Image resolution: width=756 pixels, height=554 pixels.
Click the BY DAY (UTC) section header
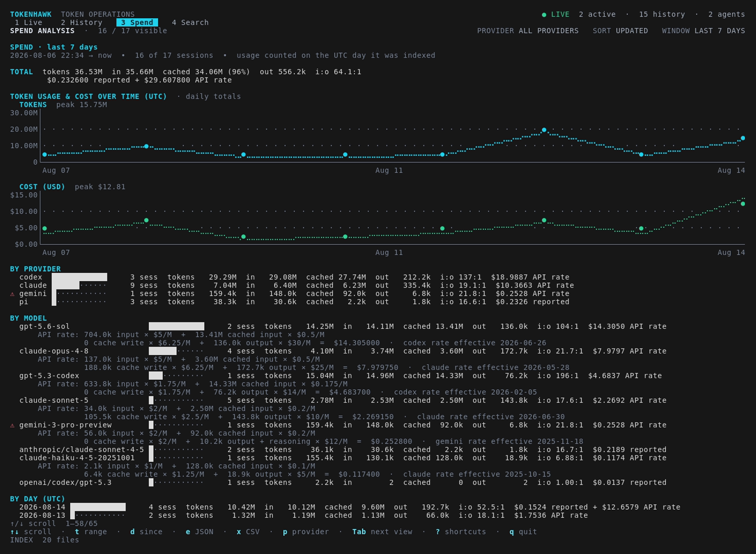tap(38, 499)
